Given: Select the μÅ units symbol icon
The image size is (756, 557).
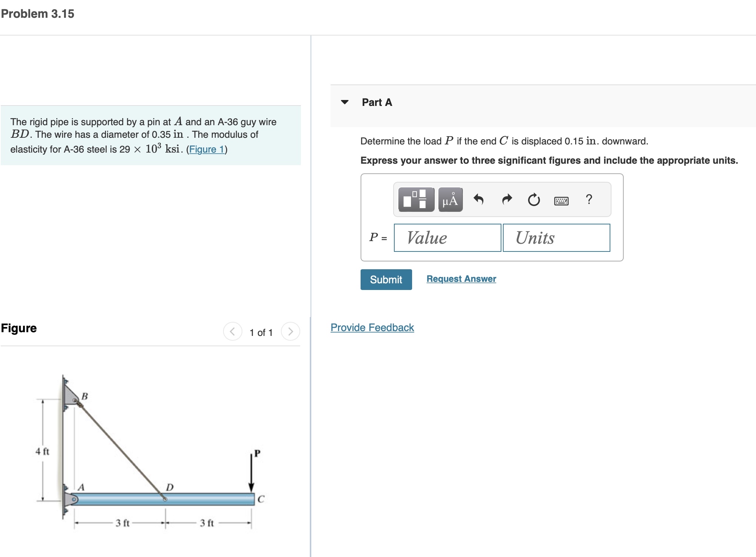Looking at the screenshot, I should click(x=450, y=200).
